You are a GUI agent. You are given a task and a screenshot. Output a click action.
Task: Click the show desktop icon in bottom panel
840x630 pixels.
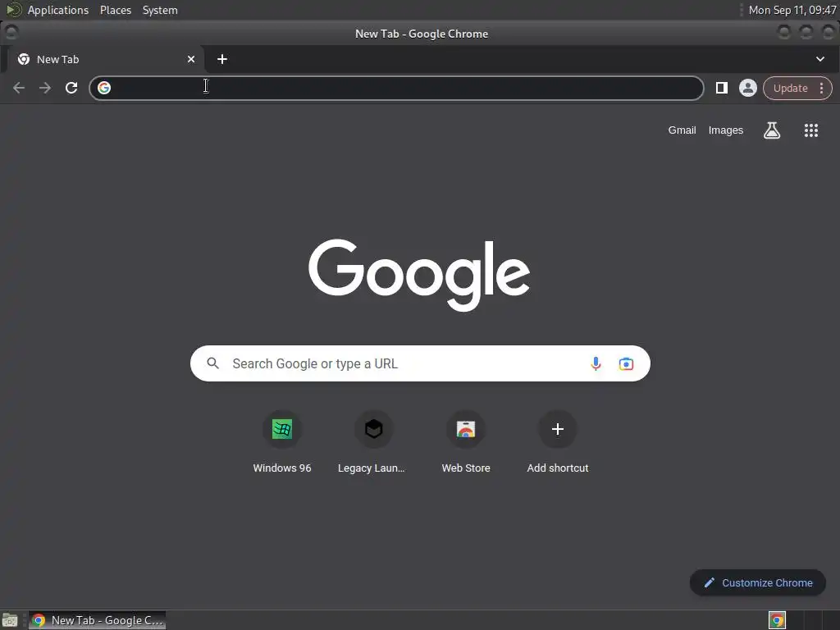(10, 620)
